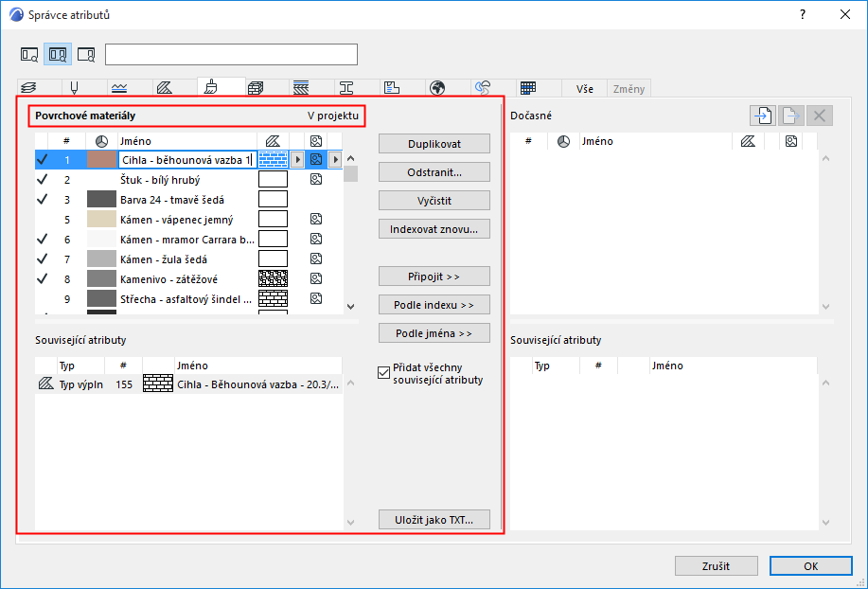The width and height of the screenshot is (868, 589).
Task: Select the Kámen - mramor Carrara row
Action: (x=188, y=240)
